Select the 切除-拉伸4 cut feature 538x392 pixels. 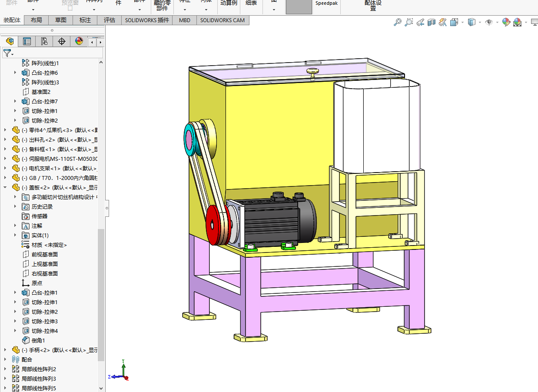(45, 331)
